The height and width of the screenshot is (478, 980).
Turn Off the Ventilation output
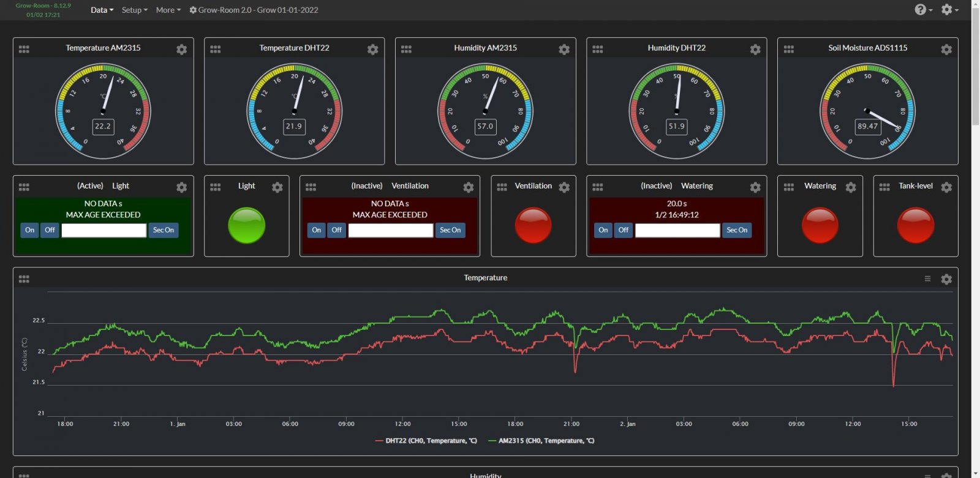coord(336,230)
